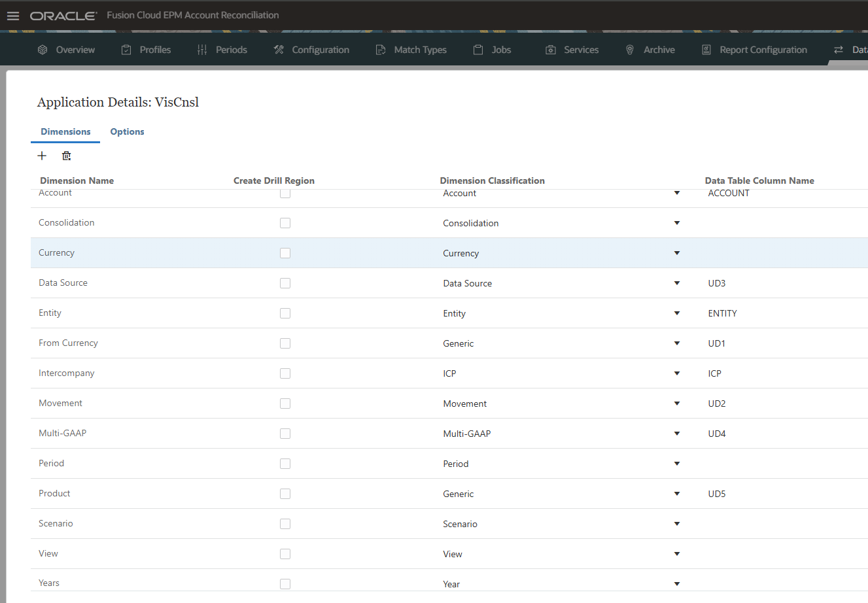Select the Data Source dimension name
The height and width of the screenshot is (603, 868).
pyautogui.click(x=63, y=283)
